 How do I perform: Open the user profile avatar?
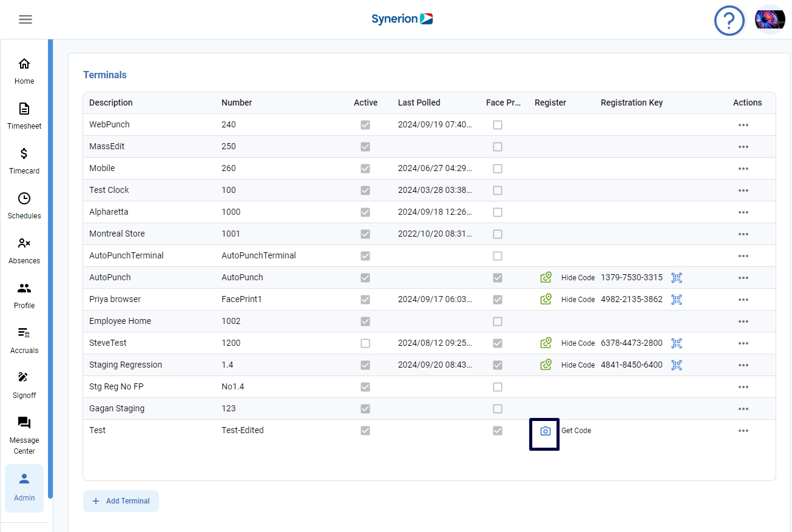point(770,20)
